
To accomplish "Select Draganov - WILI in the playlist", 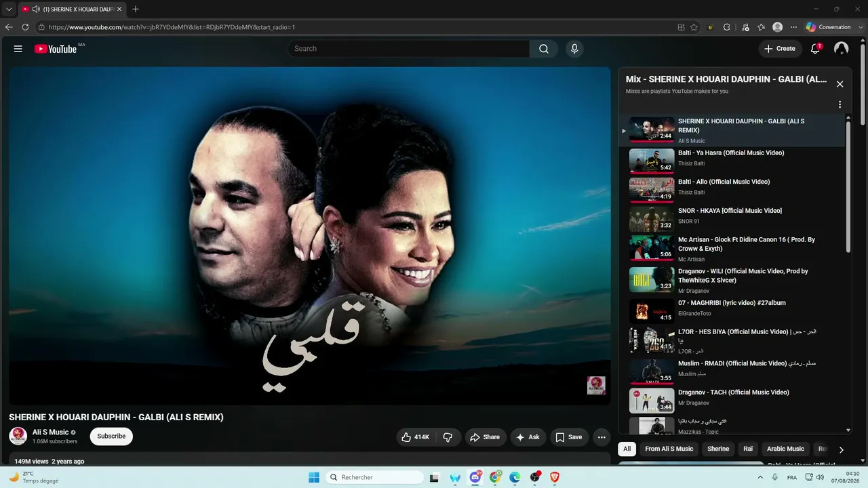I will [x=732, y=280].
